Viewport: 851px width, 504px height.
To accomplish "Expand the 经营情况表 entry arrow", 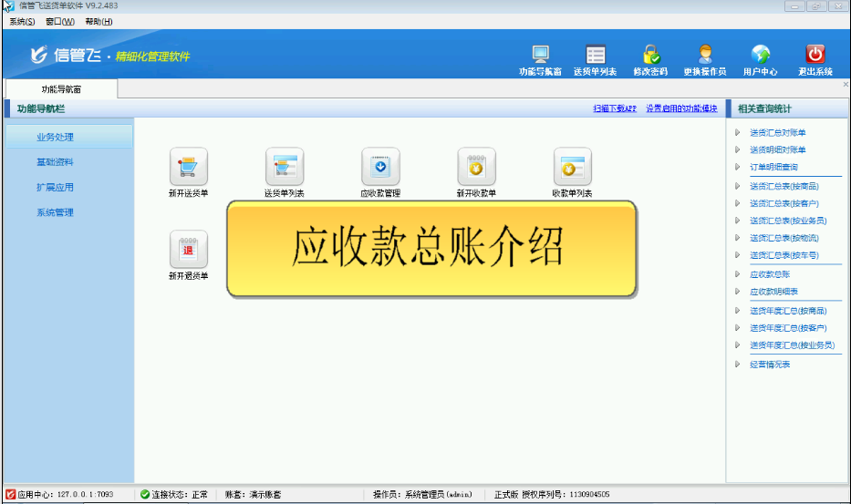I will click(x=738, y=365).
